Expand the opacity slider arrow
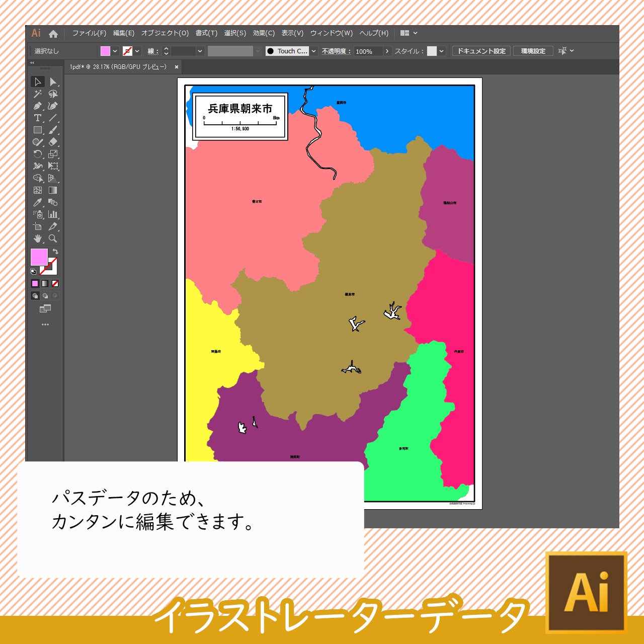The image size is (644, 644). click(x=387, y=51)
